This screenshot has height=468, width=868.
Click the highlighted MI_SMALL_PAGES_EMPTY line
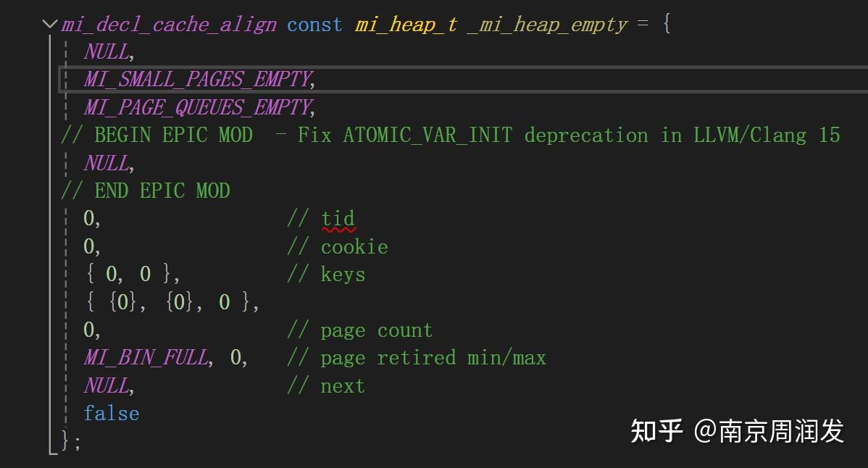[x=435, y=79]
